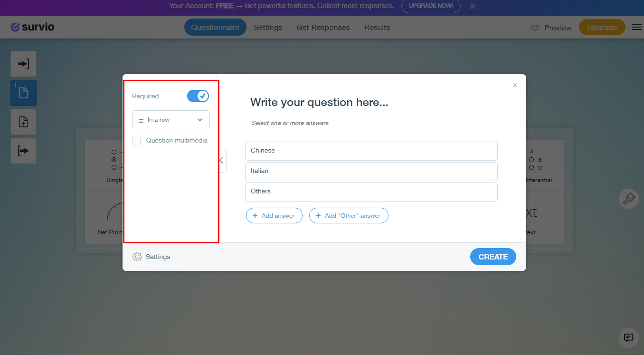
Task: Click the thank-you exit page icon
Action: click(23, 151)
